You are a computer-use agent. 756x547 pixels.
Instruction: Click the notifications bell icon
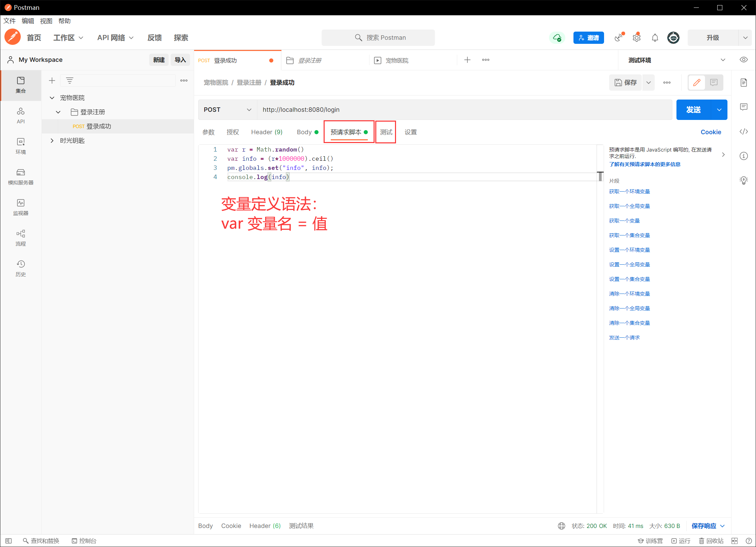655,38
